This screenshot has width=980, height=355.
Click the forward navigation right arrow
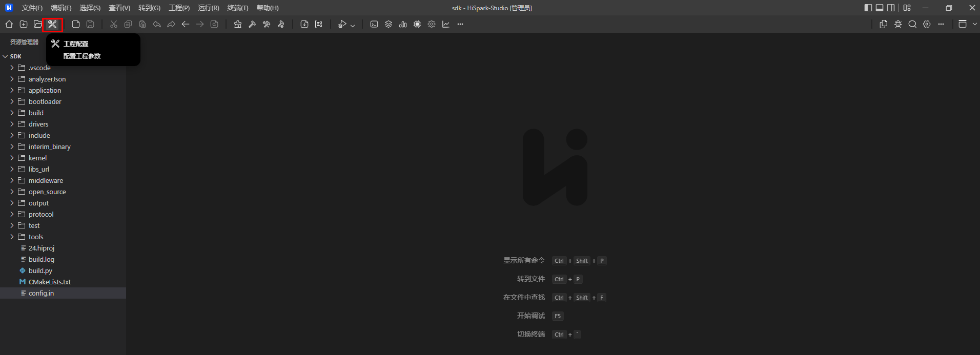(x=200, y=24)
